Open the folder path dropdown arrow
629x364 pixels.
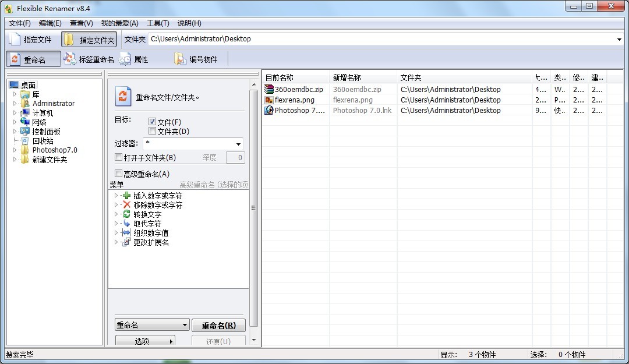(x=619, y=40)
